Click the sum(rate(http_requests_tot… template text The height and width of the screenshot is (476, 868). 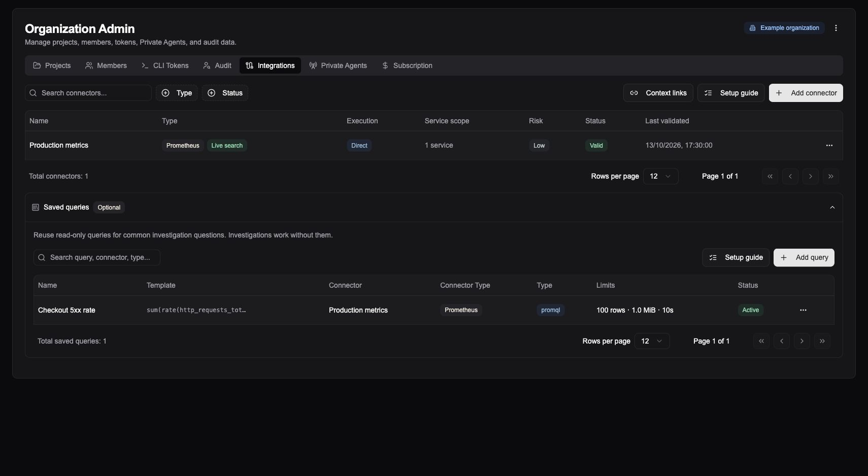tap(196, 310)
